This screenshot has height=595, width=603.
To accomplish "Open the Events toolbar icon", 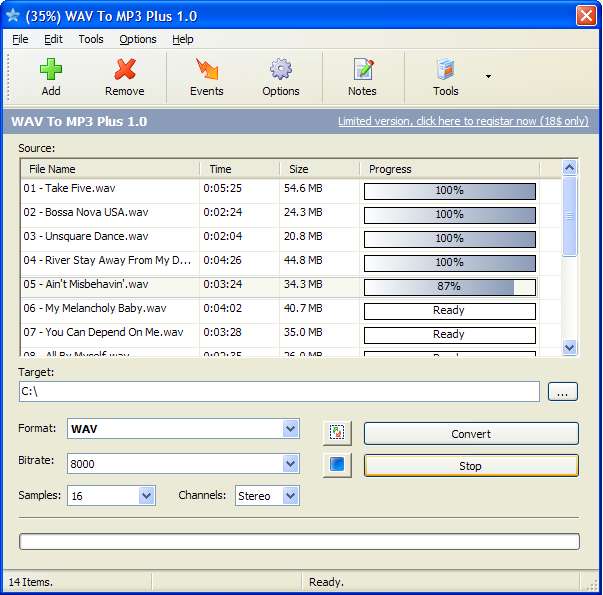I will (207, 69).
